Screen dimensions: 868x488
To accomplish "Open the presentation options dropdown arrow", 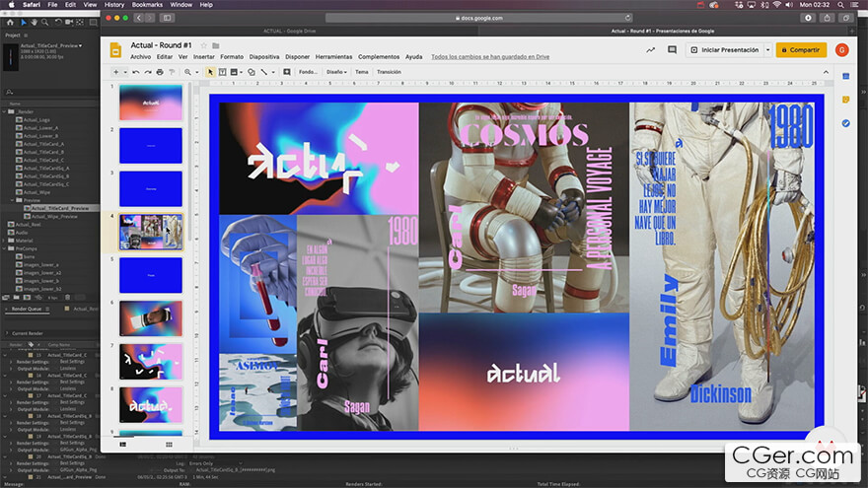I will (767, 50).
